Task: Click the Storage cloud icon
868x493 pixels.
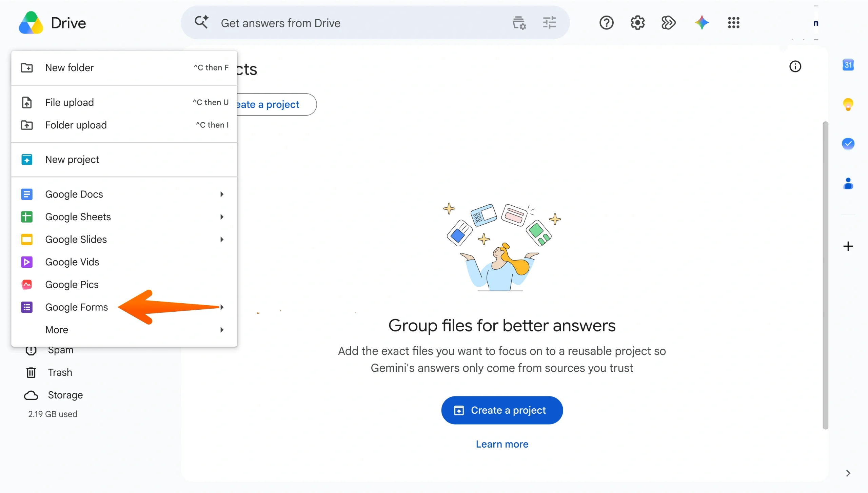Action: (x=31, y=395)
